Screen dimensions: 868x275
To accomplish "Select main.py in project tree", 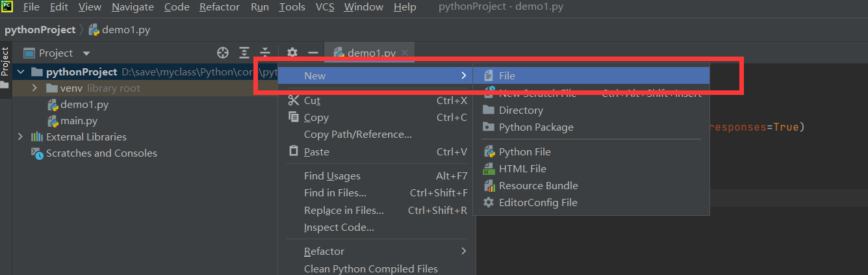I will pos(79,121).
